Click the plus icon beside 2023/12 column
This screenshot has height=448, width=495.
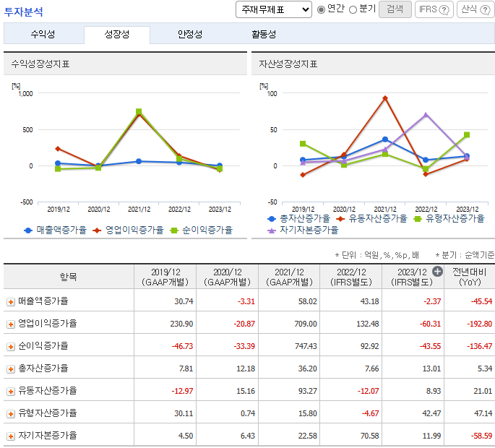[x=437, y=271]
